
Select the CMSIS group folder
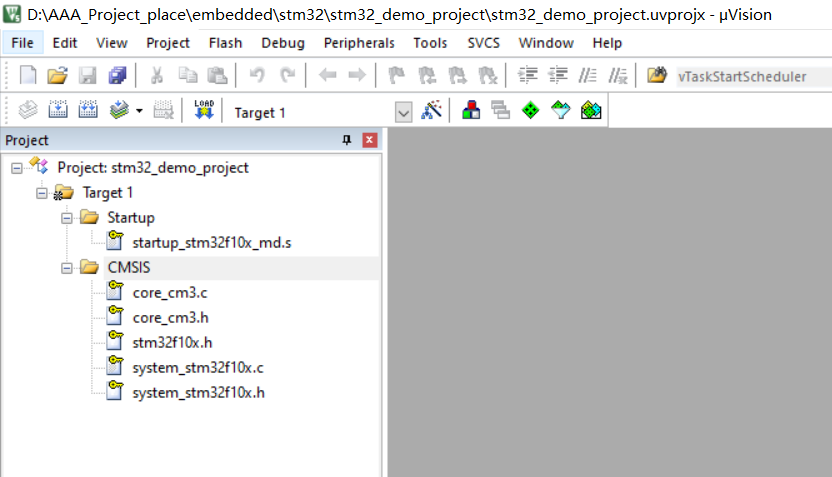[x=128, y=267]
